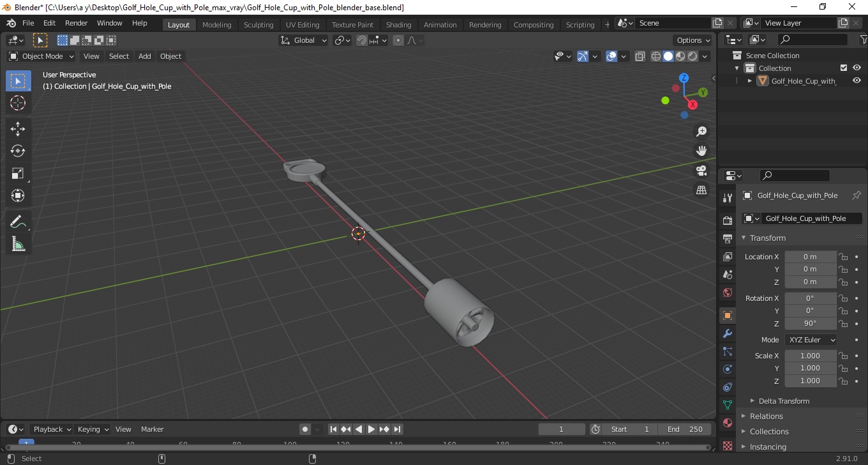Image resolution: width=868 pixels, height=465 pixels.
Task: Open the viewport Add menu
Action: click(145, 56)
